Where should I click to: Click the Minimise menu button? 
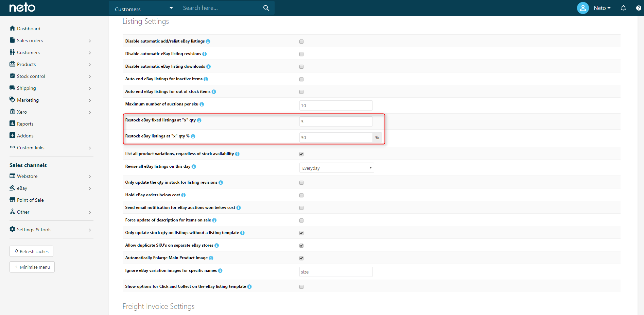(x=32, y=267)
